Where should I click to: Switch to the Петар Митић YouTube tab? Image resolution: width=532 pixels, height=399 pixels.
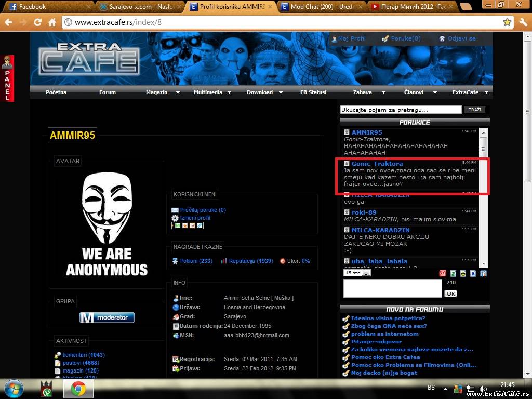(x=413, y=6)
